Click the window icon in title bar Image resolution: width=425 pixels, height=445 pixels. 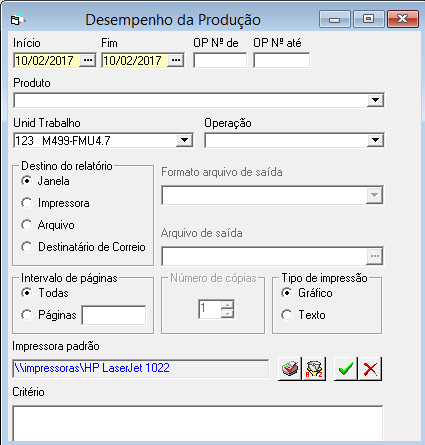tap(17, 20)
